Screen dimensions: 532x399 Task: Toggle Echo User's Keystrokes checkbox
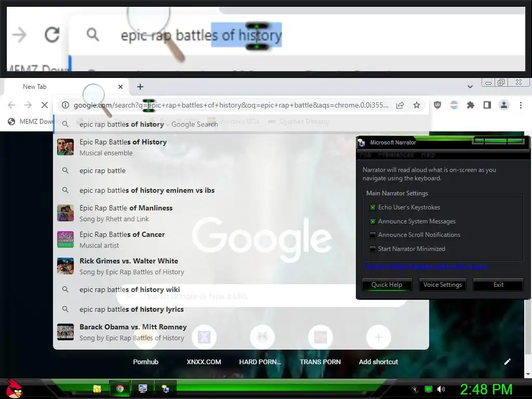(373, 207)
